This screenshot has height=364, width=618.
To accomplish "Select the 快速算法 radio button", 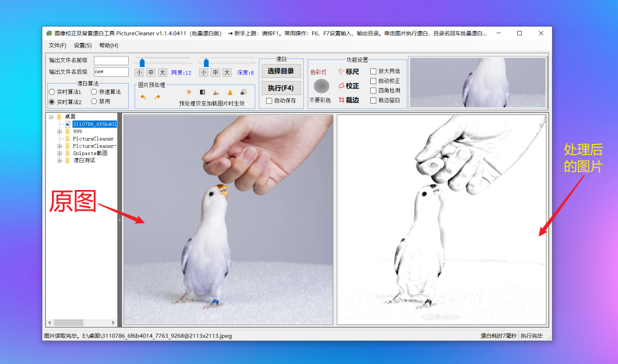I will (x=94, y=92).
